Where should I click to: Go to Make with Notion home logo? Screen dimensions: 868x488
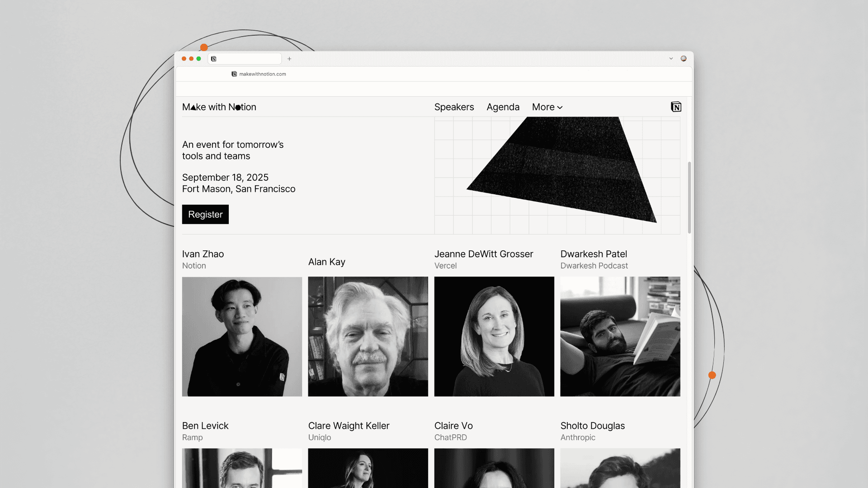click(219, 107)
